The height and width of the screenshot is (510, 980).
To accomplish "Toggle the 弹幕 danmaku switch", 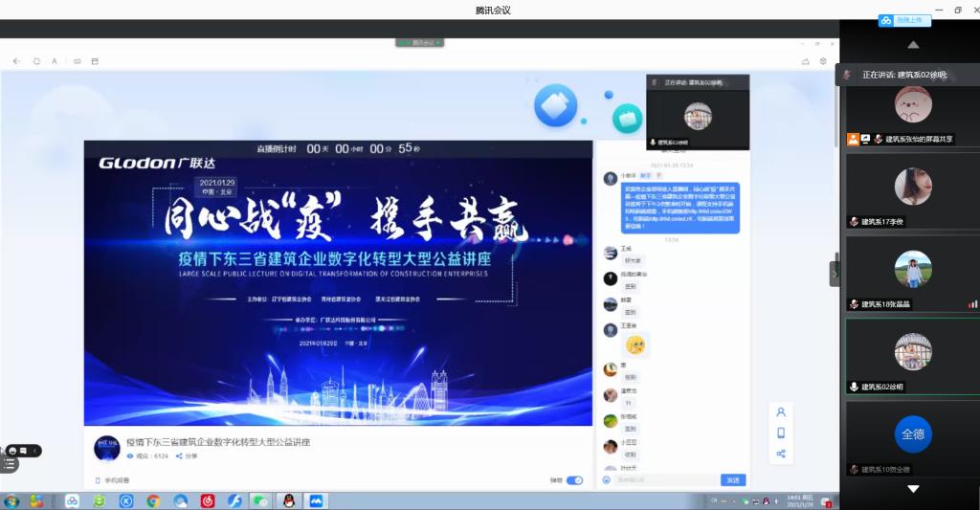I will click(574, 479).
